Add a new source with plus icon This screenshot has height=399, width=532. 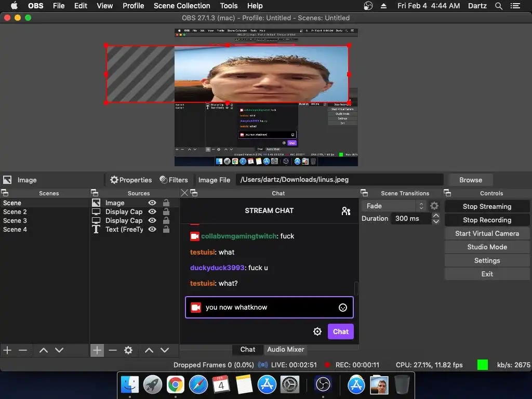point(97,350)
